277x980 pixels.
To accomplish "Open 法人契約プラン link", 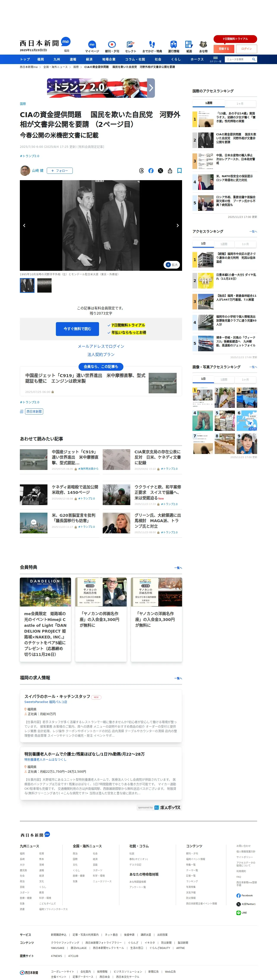I will pos(101,355).
